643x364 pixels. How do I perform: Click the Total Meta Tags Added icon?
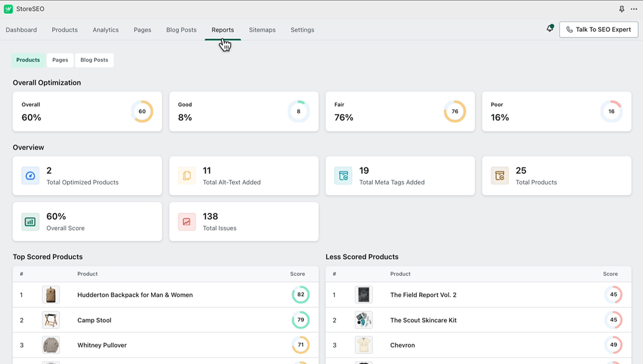click(x=343, y=176)
